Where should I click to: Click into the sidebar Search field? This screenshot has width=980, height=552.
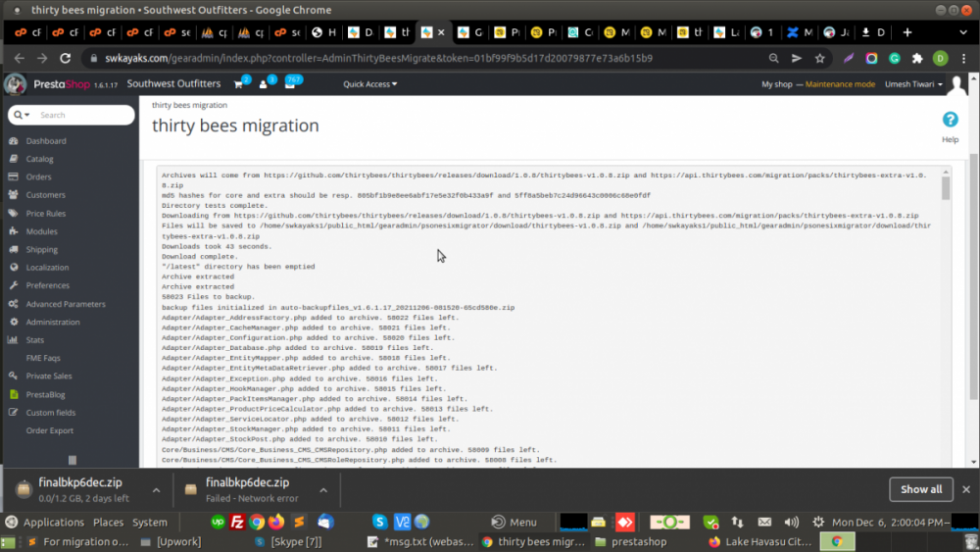(83, 115)
